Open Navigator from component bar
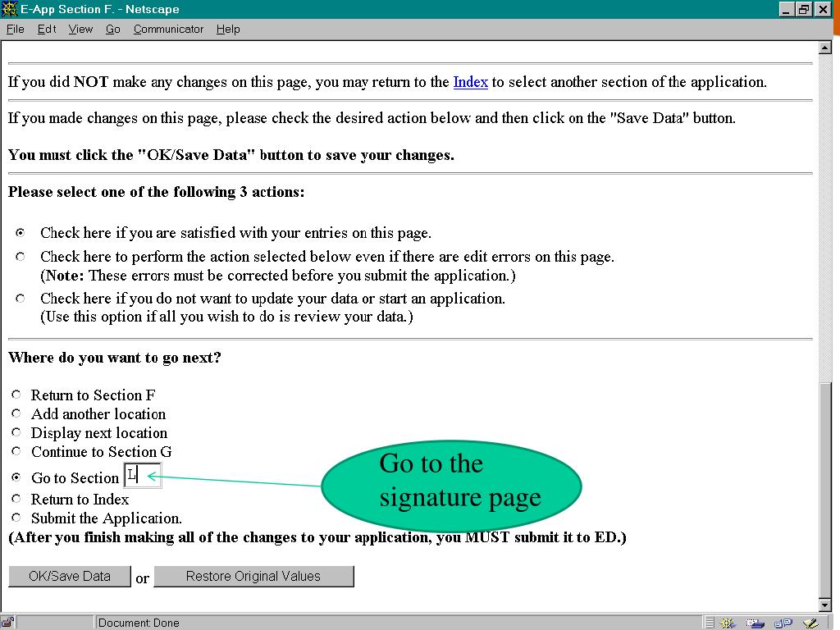The image size is (840, 630). point(728,623)
